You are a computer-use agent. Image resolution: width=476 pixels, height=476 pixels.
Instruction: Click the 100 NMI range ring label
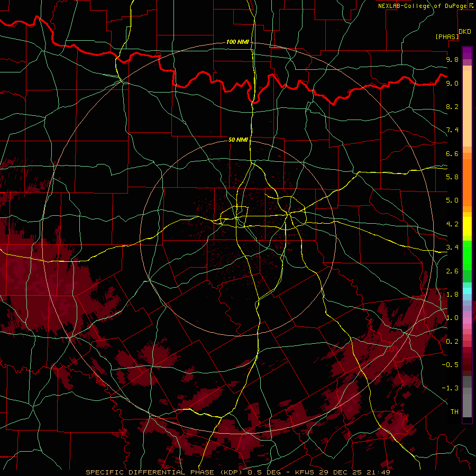(x=237, y=42)
